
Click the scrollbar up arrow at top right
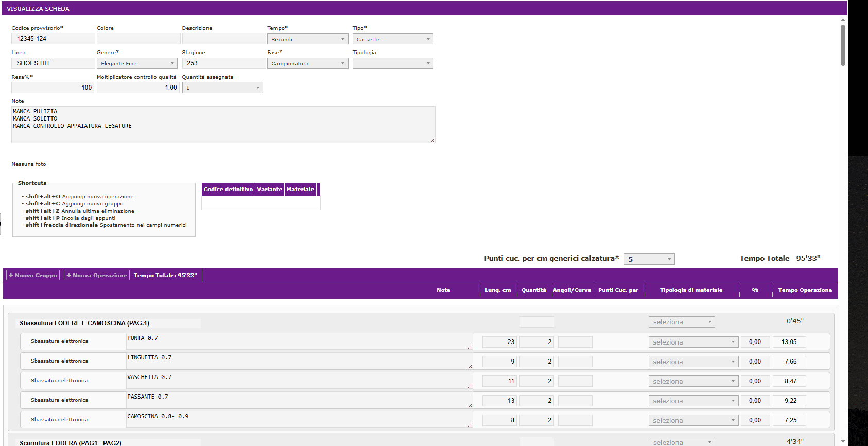[843, 20]
